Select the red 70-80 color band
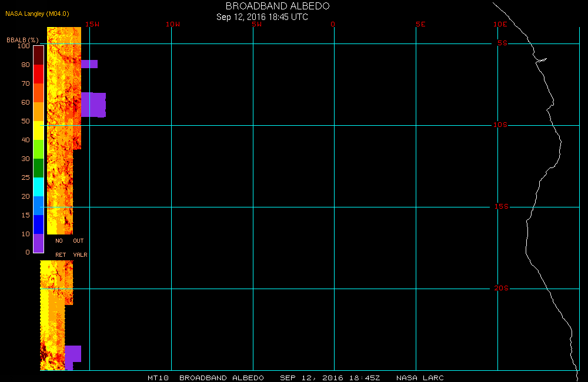Image resolution: width=588 pixels, height=382 pixels. click(39, 74)
